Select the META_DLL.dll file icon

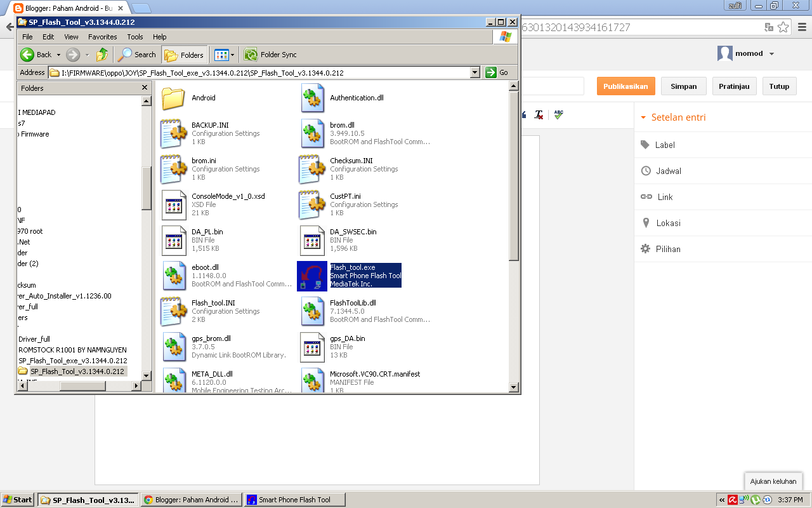click(174, 380)
